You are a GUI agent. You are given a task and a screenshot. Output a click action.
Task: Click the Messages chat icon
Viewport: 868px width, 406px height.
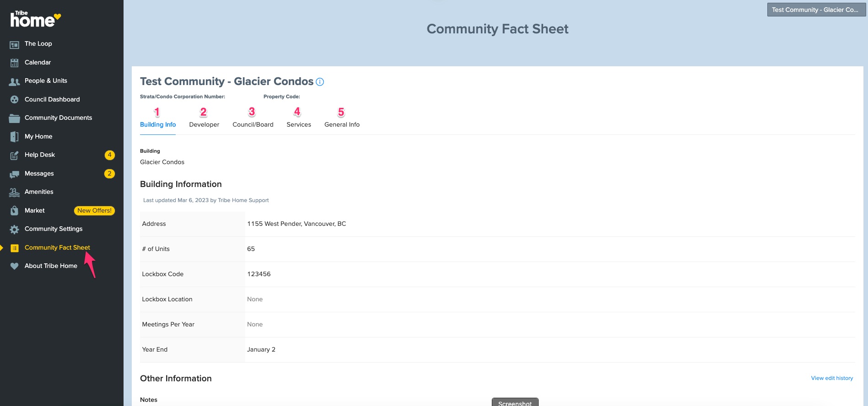point(15,174)
